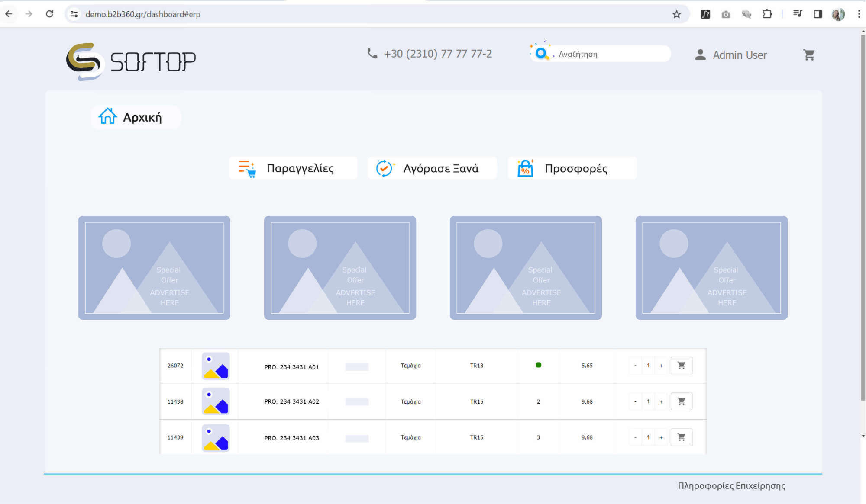Click the phone icon beside the number
This screenshot has height=504, width=866.
[372, 53]
